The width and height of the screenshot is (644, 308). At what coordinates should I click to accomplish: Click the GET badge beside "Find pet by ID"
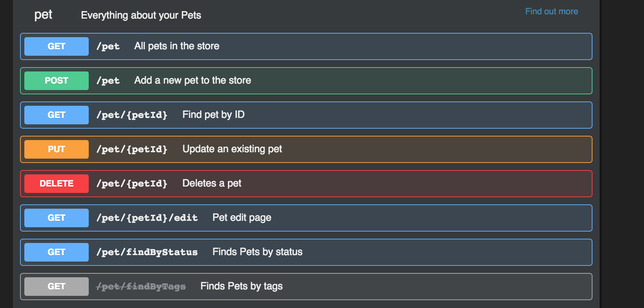[57, 115]
